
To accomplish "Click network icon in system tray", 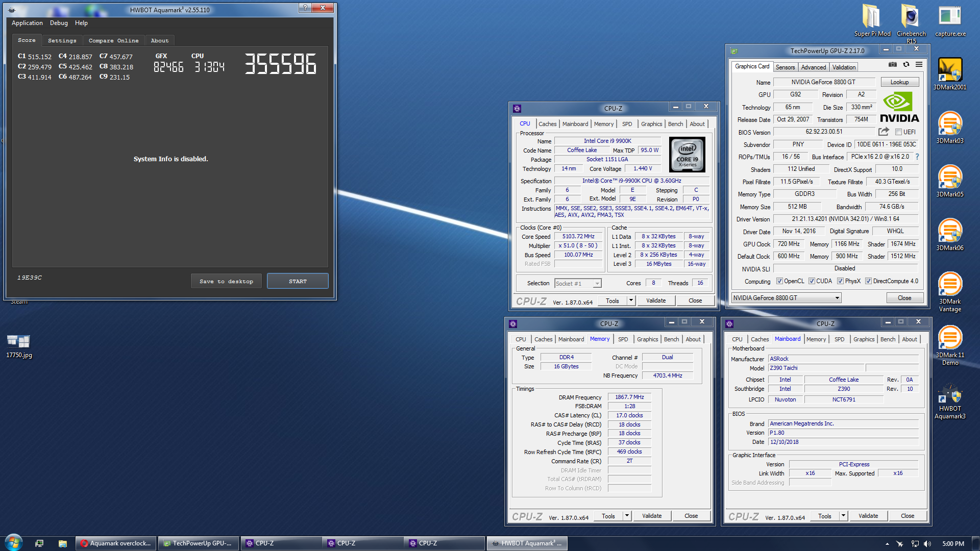I will 915,544.
